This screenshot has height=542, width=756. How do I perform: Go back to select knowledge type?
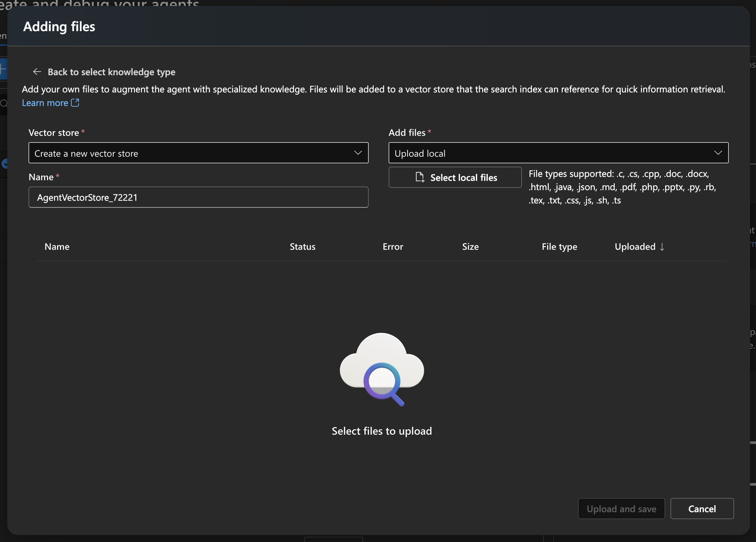point(111,72)
